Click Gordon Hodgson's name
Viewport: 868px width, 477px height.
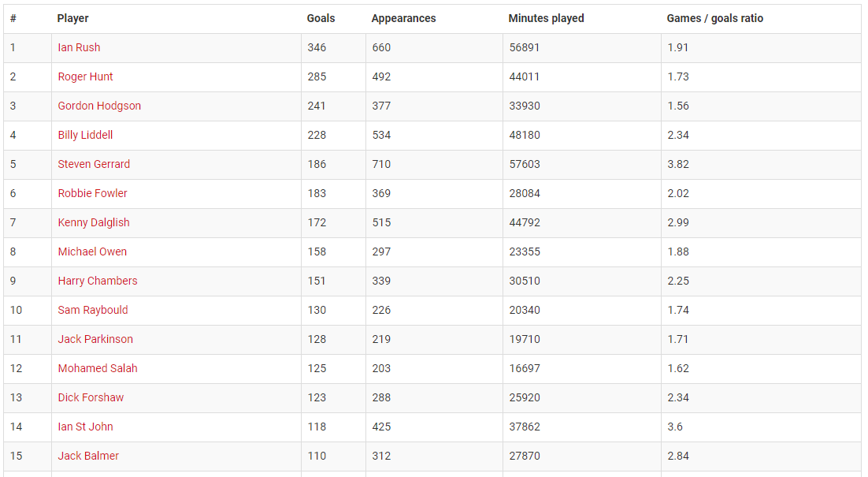99,106
